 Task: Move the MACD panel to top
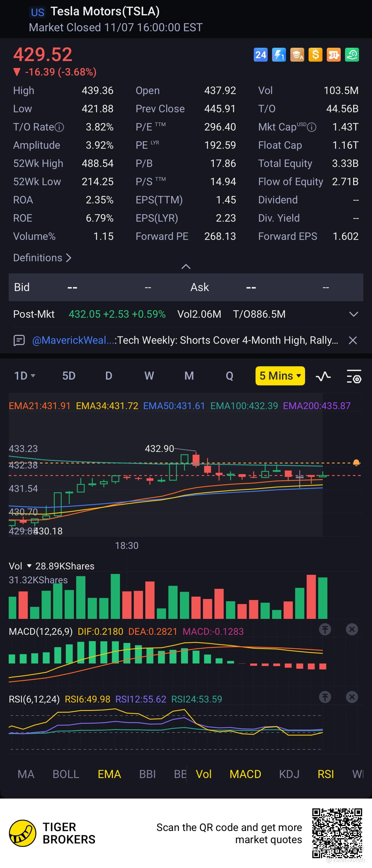(x=325, y=629)
